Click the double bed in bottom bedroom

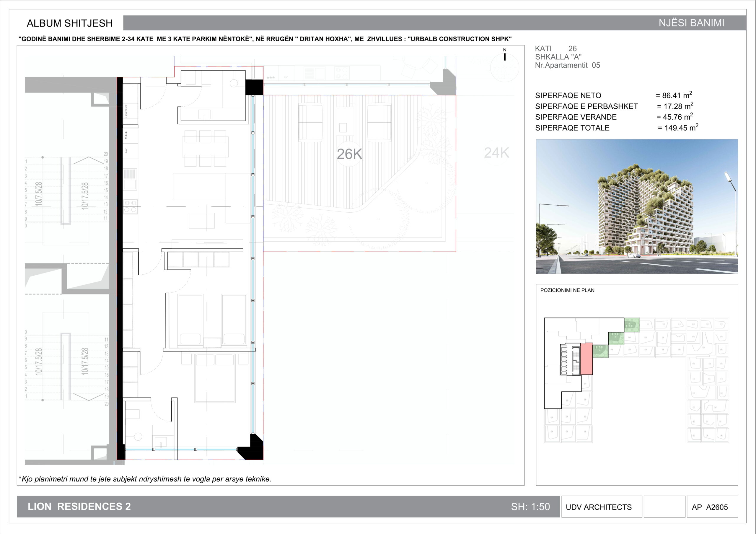(x=215, y=379)
